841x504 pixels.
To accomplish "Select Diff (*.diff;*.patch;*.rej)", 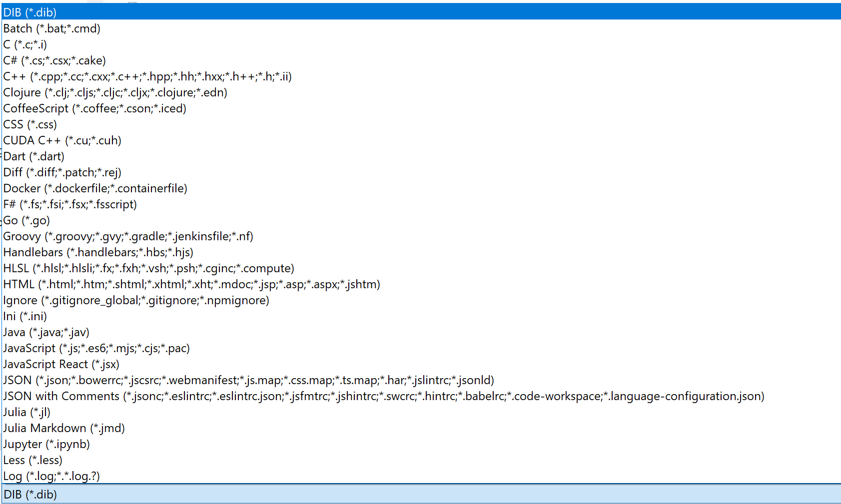I will coord(421,172).
